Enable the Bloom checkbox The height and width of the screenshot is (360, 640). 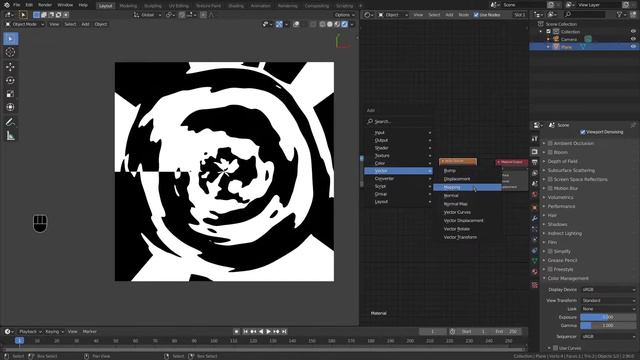click(x=550, y=152)
